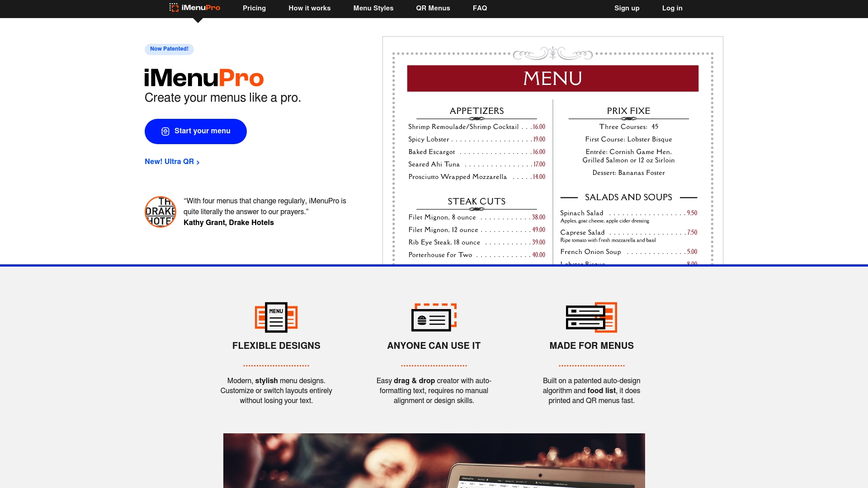The height and width of the screenshot is (488, 868).
Task: Click the red MENU header banner
Action: (x=552, y=78)
